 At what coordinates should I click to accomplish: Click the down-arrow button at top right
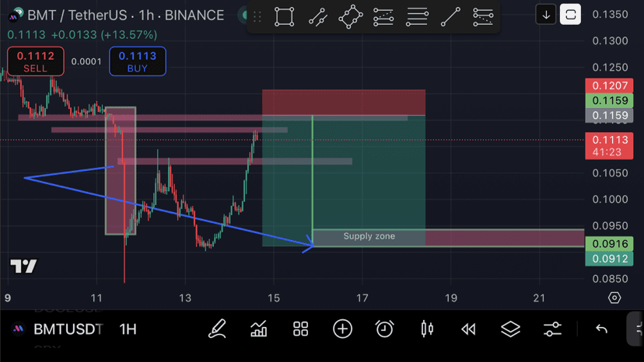546,16
